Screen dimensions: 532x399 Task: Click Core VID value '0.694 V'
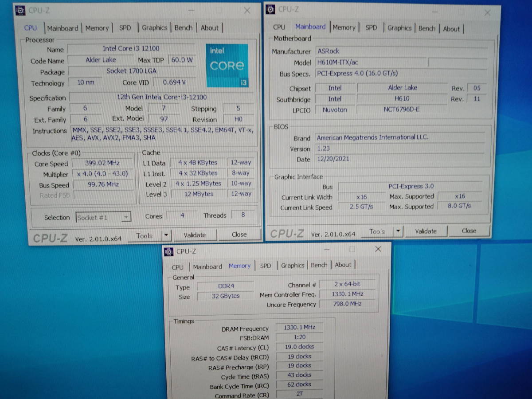point(174,82)
